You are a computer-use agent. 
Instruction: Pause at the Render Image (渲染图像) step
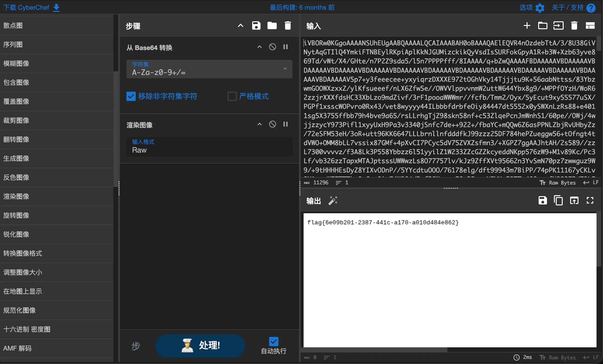285,124
